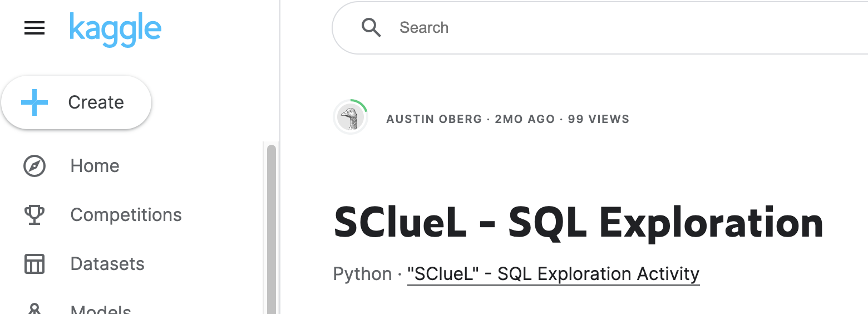Toggle the hamburger navigation menu
Viewport: 868px width, 314px height.
pyautogui.click(x=34, y=28)
